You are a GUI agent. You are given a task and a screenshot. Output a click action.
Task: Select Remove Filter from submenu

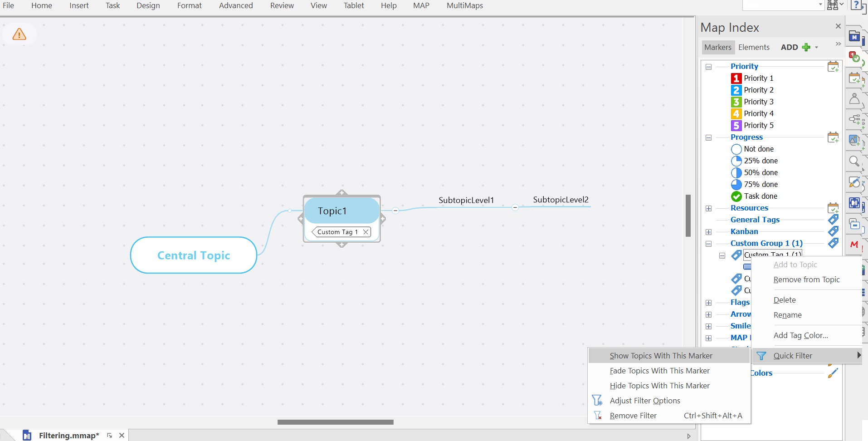coord(633,416)
